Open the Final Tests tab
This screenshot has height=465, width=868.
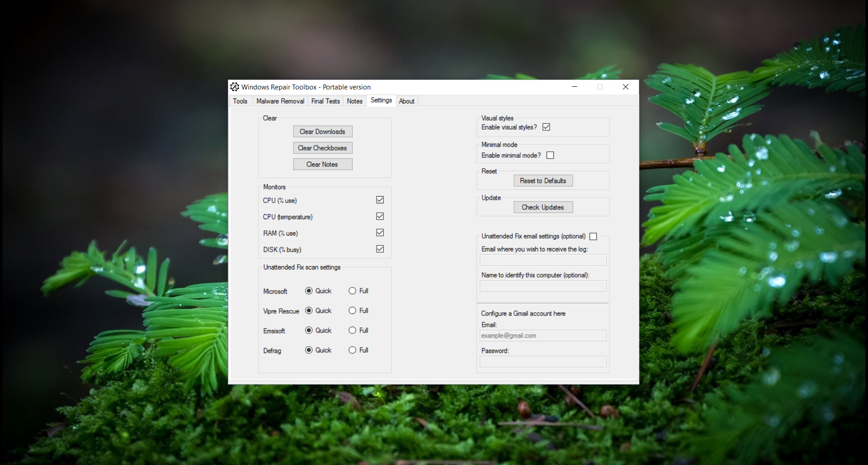coord(325,101)
